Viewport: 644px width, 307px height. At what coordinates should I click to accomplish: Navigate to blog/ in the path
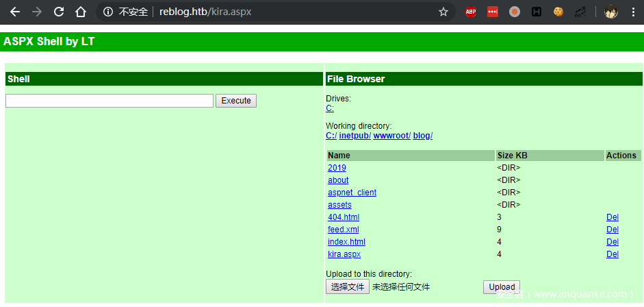(x=423, y=136)
